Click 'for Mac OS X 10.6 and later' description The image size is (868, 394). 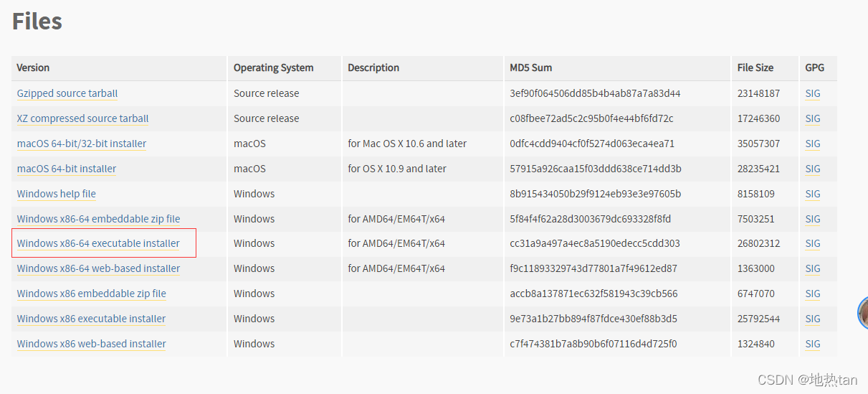[x=407, y=144]
